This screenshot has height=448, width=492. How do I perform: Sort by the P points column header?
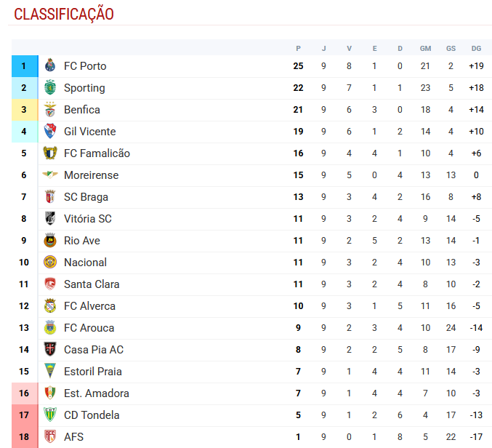tap(298, 48)
